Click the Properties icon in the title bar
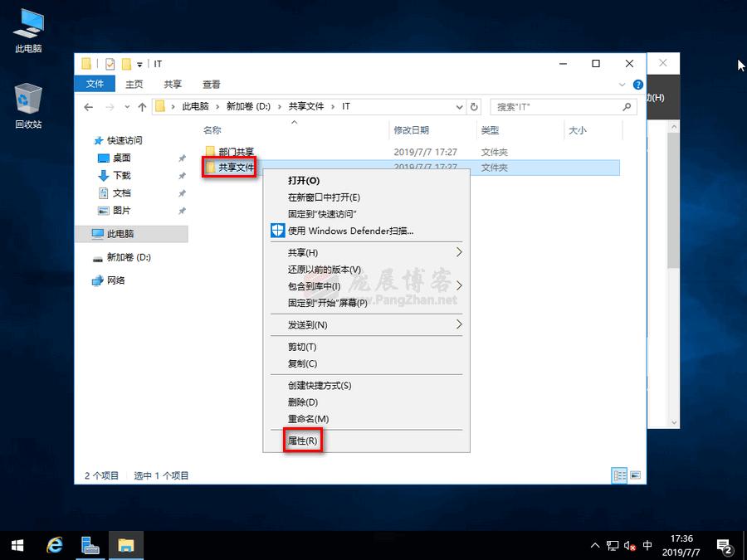This screenshot has height=560, width=747. [110, 63]
